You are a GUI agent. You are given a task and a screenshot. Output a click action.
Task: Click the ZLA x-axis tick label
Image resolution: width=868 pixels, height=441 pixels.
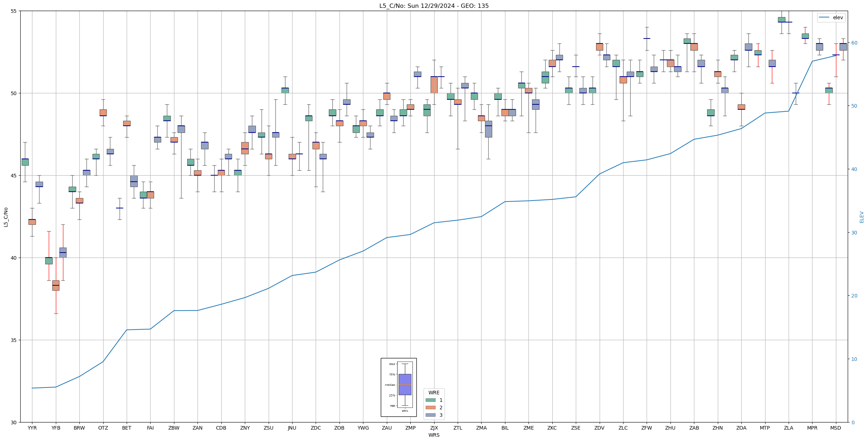pos(788,428)
